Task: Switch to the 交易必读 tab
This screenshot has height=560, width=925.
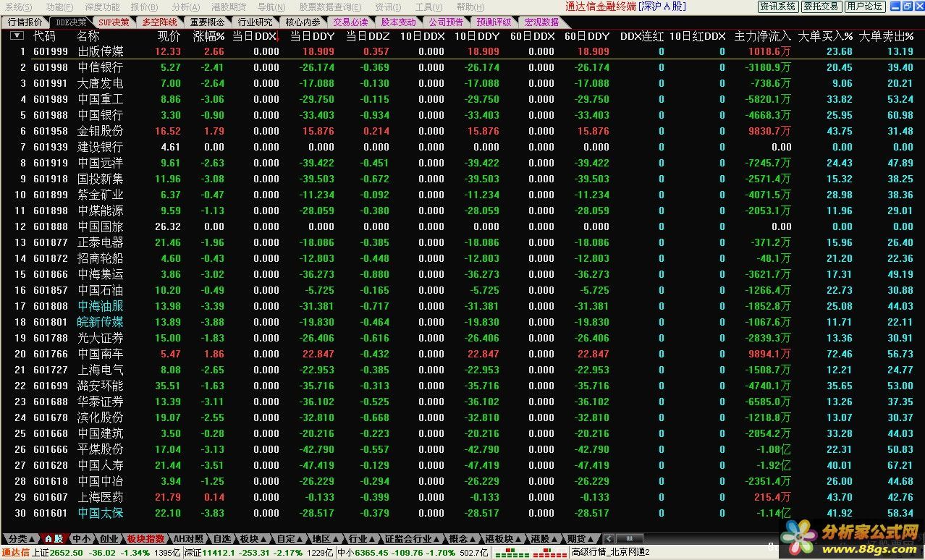Action: (350, 22)
